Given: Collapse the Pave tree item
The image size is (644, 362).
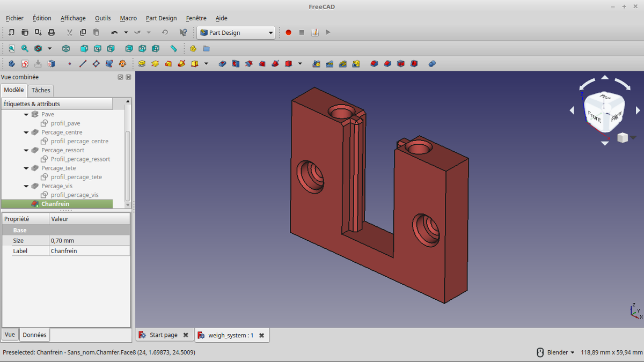Looking at the screenshot, I should pyautogui.click(x=26, y=115).
